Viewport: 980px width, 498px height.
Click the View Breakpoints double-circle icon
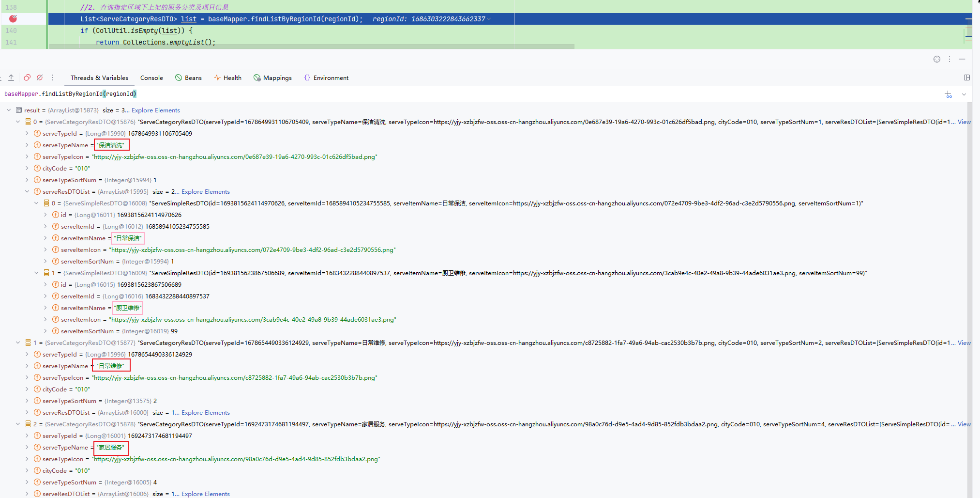tap(27, 78)
